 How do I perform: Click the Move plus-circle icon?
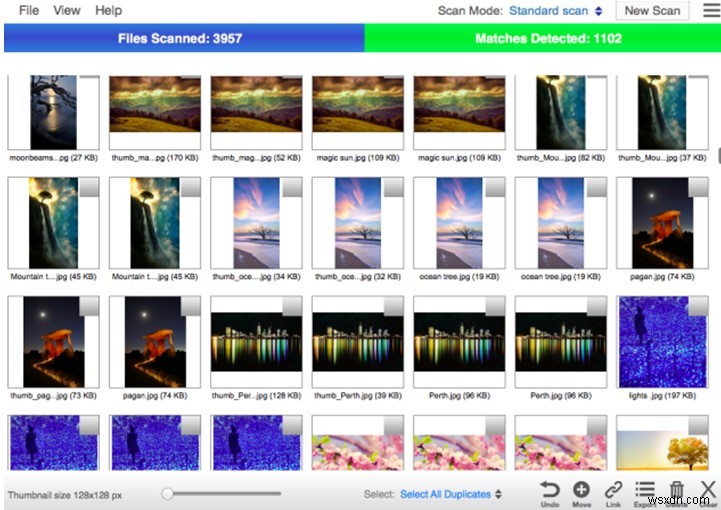coord(581,490)
